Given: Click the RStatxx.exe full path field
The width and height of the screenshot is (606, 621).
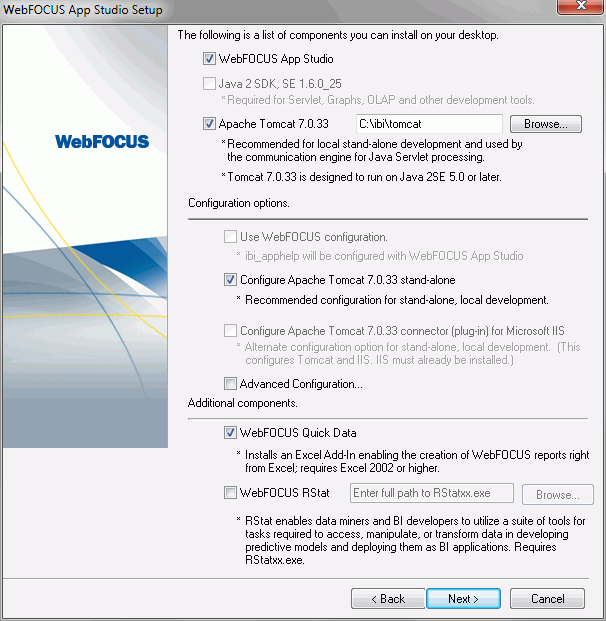Looking at the screenshot, I should (432, 493).
